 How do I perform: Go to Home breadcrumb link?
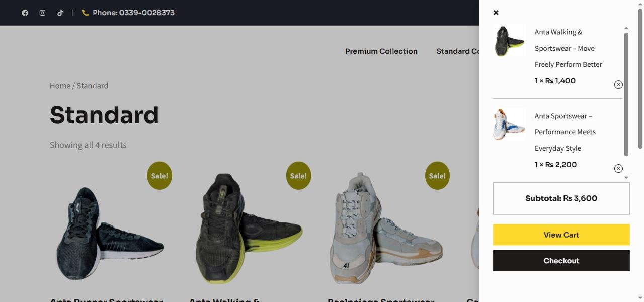(60, 86)
